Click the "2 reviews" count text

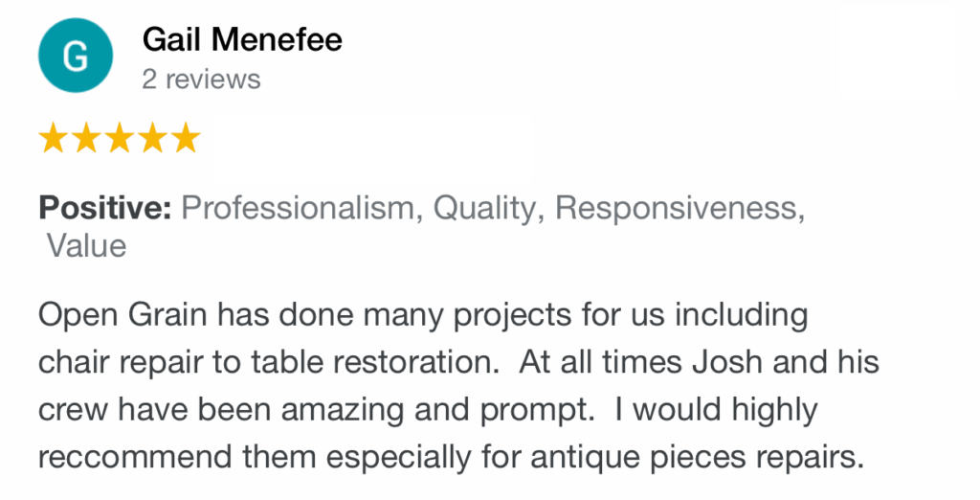[x=201, y=80]
